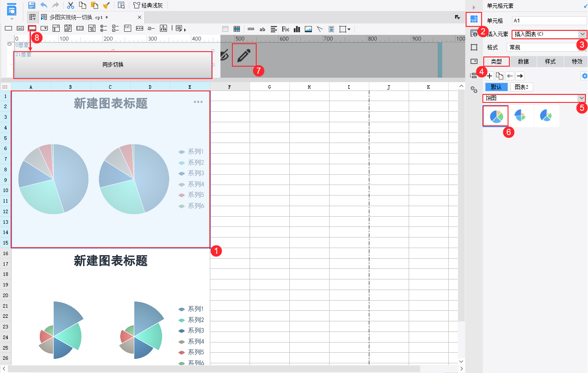
Task: Open floating element panel icon
Action: [474, 47]
